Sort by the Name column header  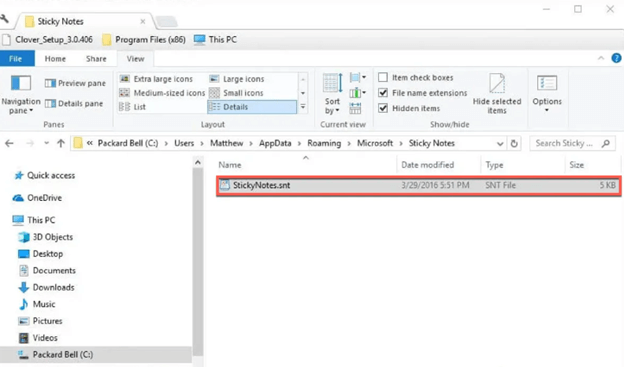pos(306,165)
